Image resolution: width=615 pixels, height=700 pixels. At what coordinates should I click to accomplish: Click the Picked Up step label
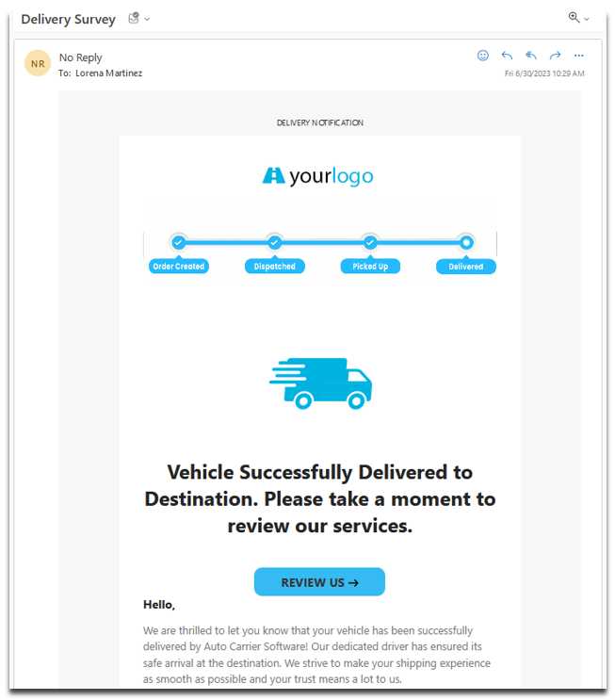point(370,266)
